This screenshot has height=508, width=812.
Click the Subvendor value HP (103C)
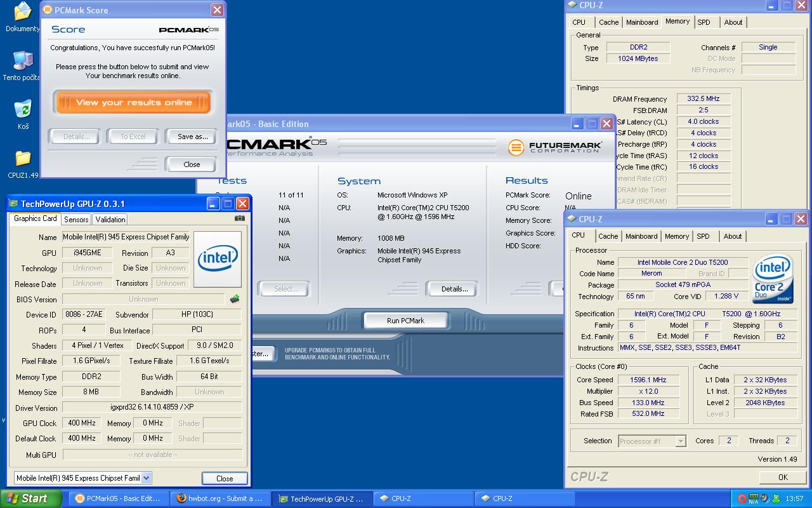pos(197,314)
